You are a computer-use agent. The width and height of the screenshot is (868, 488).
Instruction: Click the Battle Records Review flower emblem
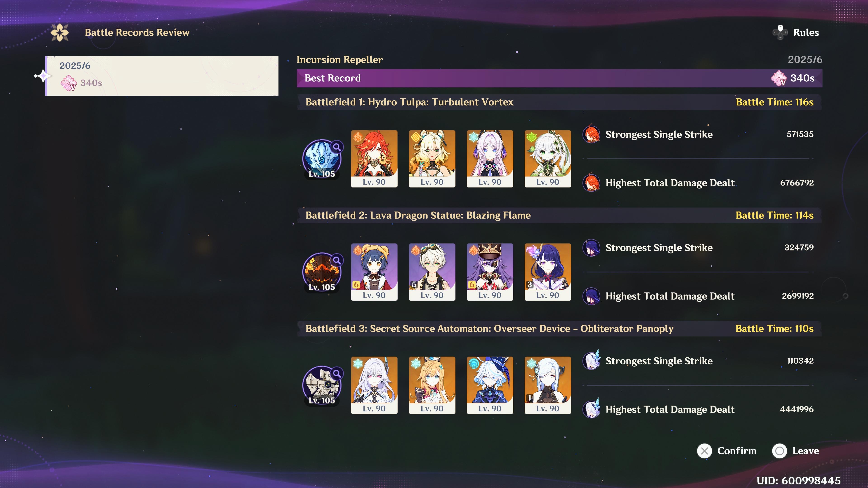pos(60,32)
